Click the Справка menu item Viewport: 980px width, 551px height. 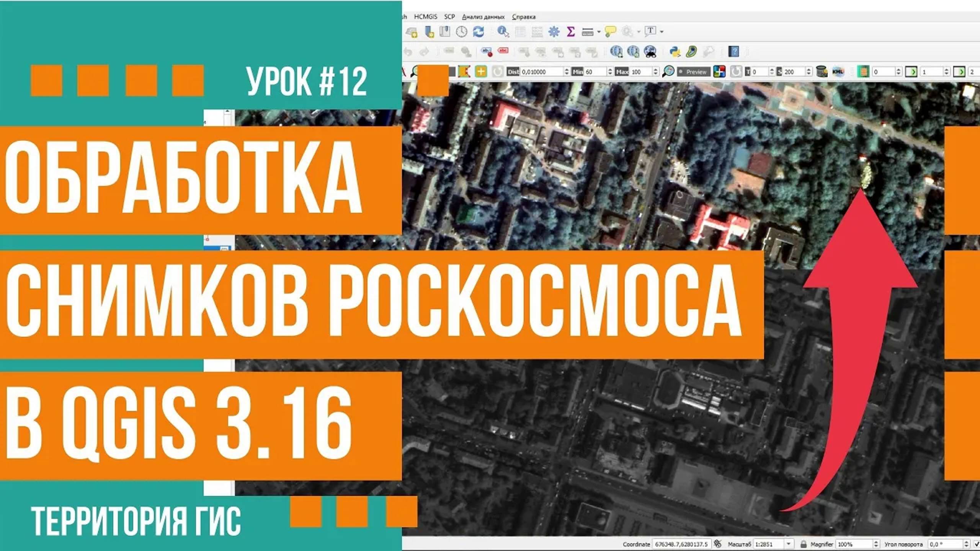[x=524, y=17]
